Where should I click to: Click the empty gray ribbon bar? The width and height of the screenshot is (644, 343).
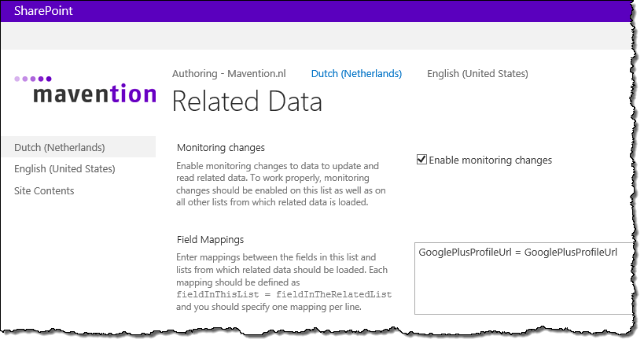(x=315, y=35)
